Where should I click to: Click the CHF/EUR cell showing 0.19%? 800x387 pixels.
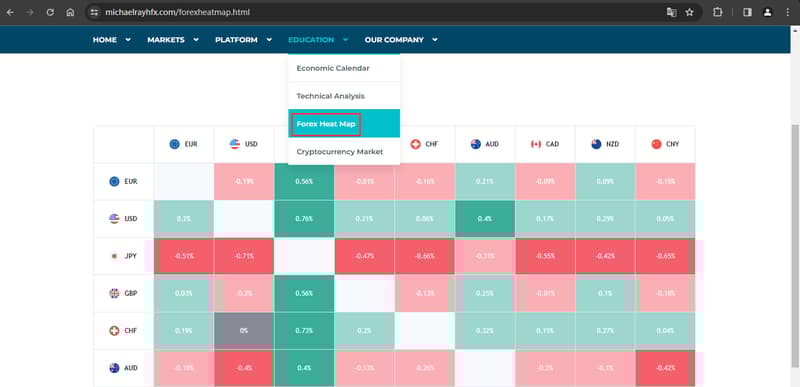pyautogui.click(x=184, y=330)
